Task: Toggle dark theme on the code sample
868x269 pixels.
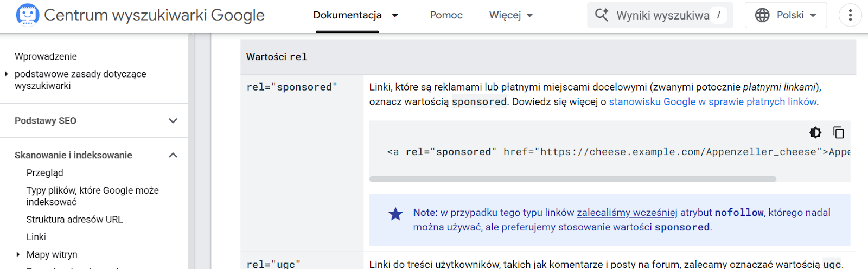Action: click(x=815, y=132)
